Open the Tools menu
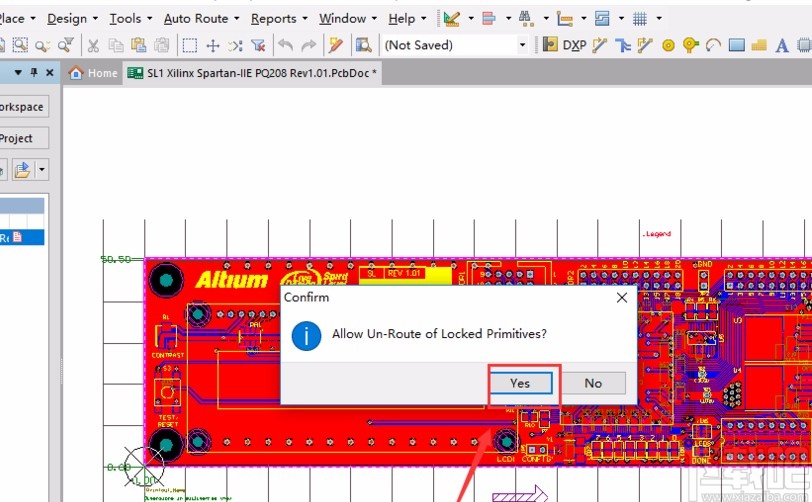The width and height of the screenshot is (812, 502). [x=130, y=19]
